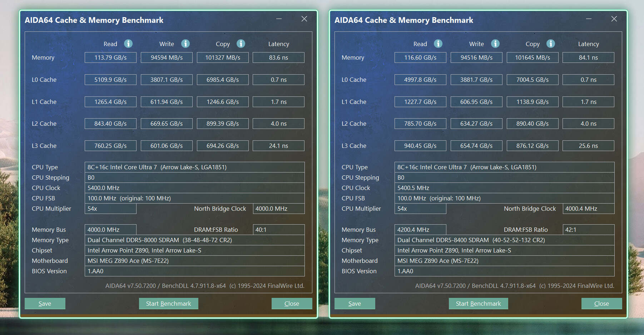Select the L3 cache copy value 876.12 GB/s
Image resolution: width=644 pixels, height=335 pixels.
point(532,146)
